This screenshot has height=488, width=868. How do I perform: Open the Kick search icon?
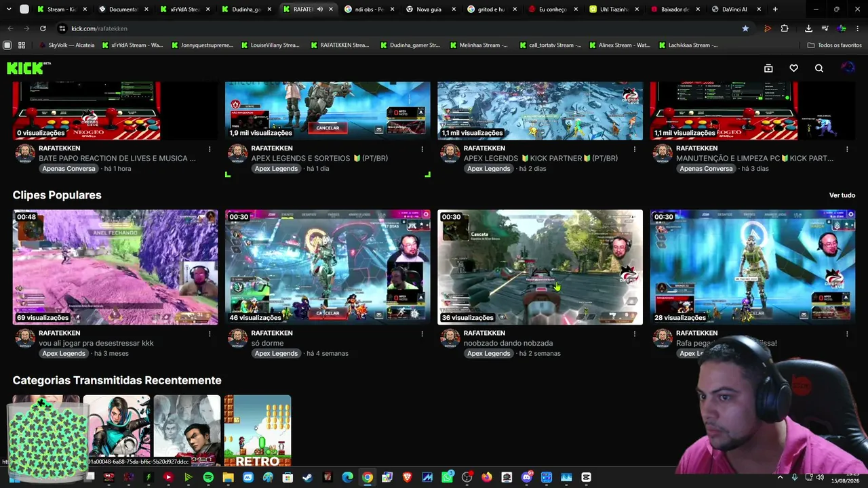point(819,68)
